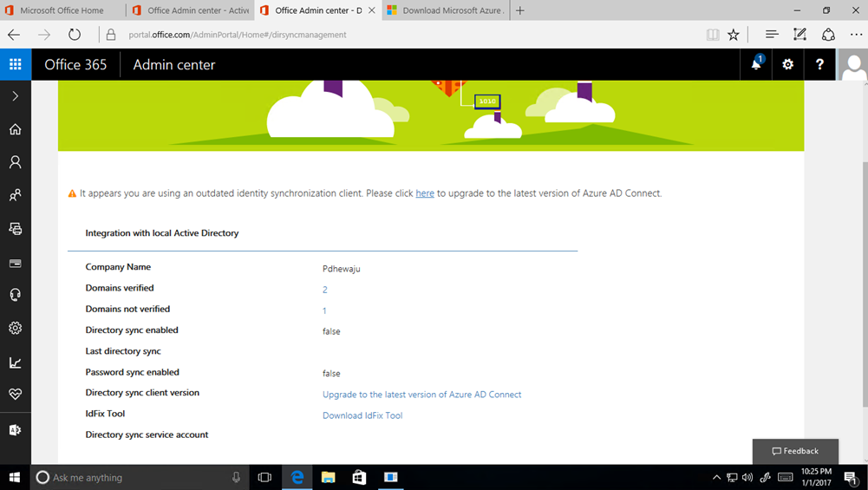The height and width of the screenshot is (490, 868).
Task: Click the page vertical scrollbar
Action: [x=865, y=284]
